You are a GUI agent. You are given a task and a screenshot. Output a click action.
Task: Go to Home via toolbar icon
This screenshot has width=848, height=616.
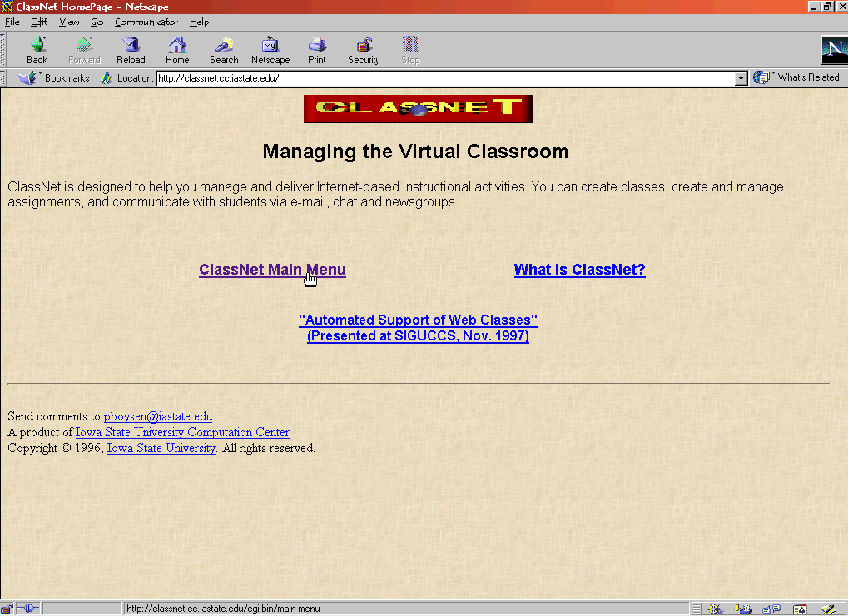[177, 50]
